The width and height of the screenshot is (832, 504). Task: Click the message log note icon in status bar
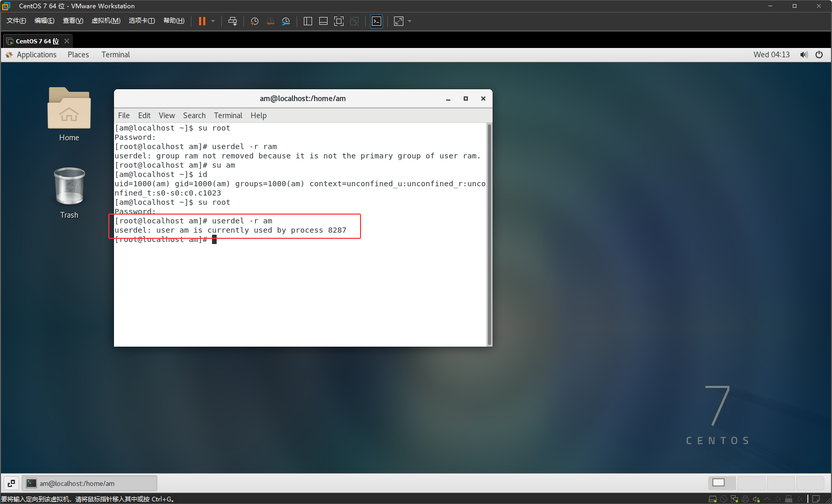pyautogui.click(x=816, y=499)
